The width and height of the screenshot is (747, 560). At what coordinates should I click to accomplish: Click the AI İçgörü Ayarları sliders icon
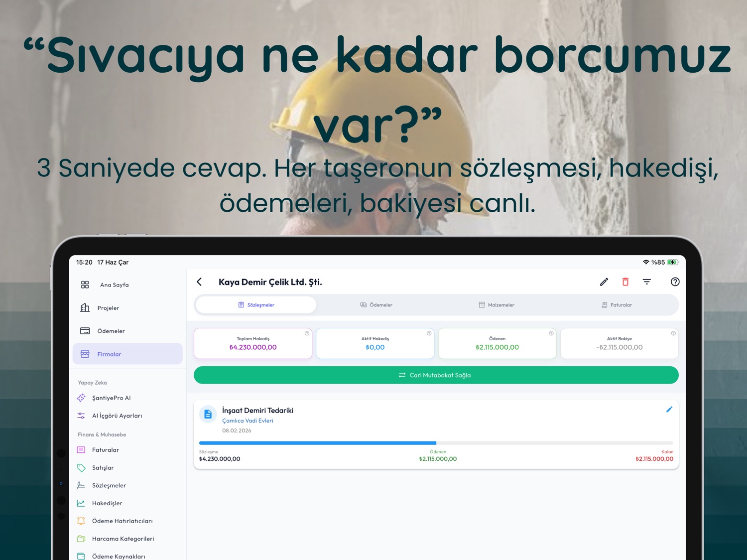[x=81, y=416]
